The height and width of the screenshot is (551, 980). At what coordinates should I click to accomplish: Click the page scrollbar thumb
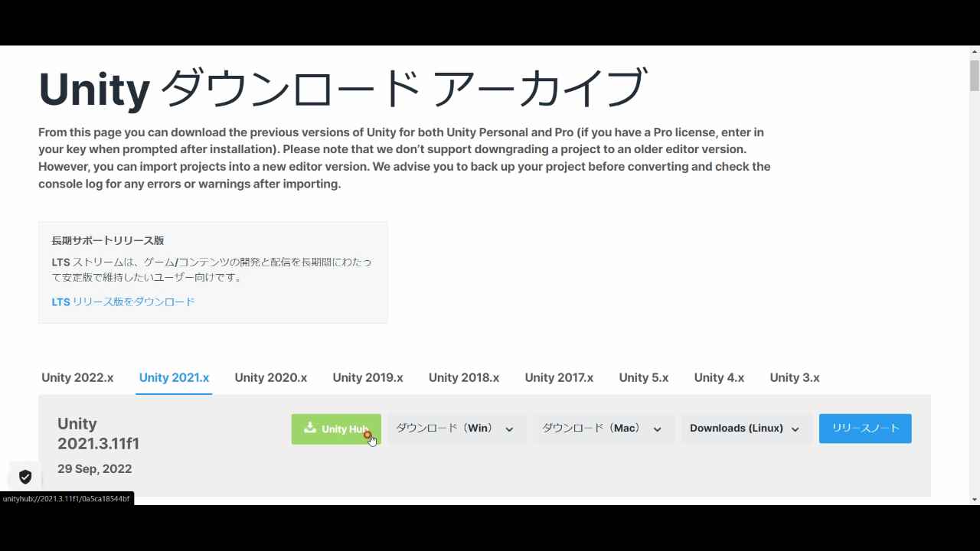pyautogui.click(x=975, y=75)
